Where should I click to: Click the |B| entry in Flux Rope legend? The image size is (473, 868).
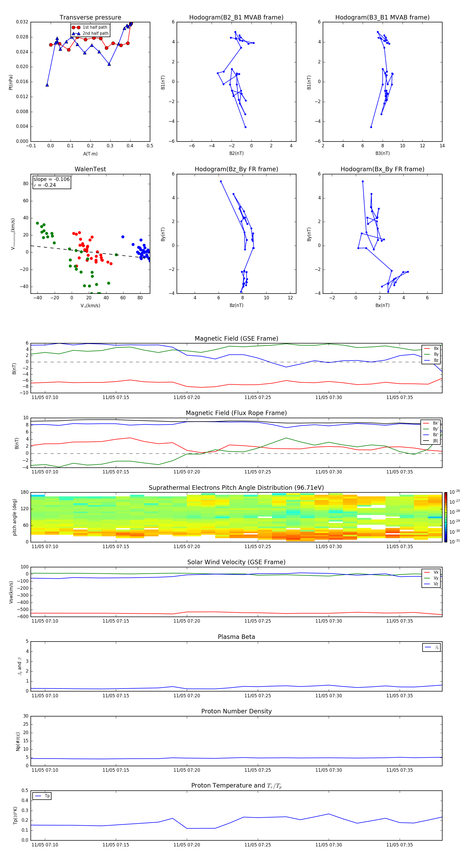[x=431, y=441]
